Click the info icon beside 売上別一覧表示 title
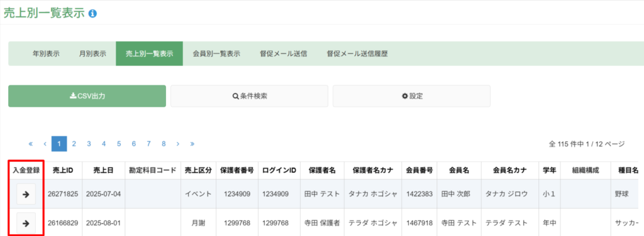This screenshot has height=236, width=644. (x=93, y=14)
